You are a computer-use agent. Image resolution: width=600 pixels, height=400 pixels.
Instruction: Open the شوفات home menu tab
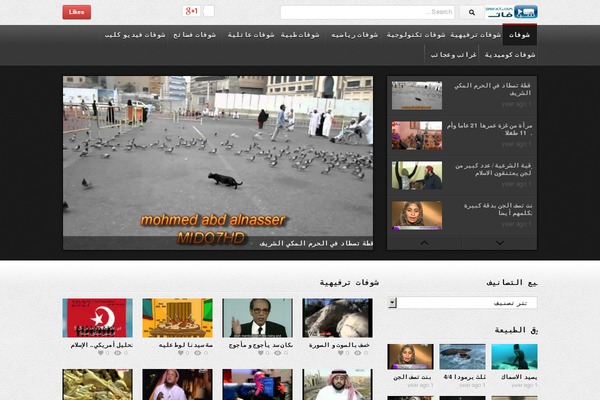[x=519, y=35]
